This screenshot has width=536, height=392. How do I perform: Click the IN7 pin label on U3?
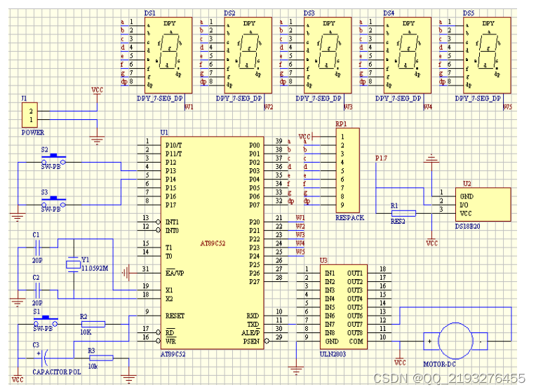[330, 324]
